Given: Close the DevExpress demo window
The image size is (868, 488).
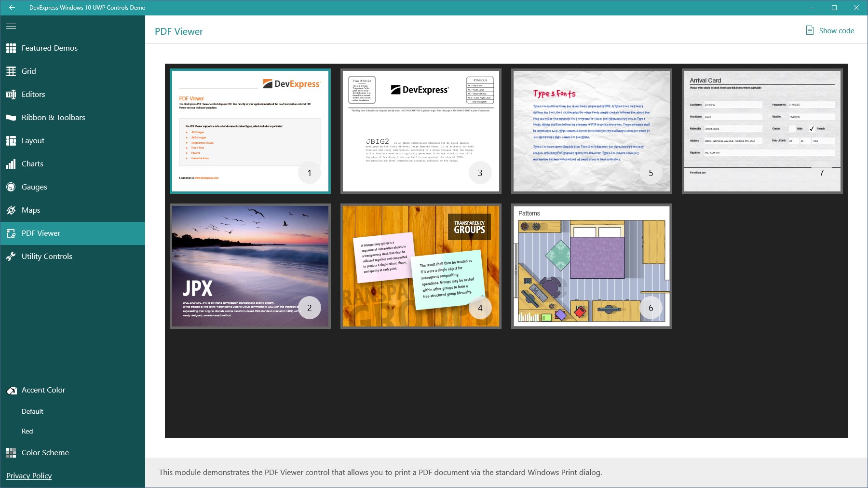Looking at the screenshot, I should click(x=856, y=8).
